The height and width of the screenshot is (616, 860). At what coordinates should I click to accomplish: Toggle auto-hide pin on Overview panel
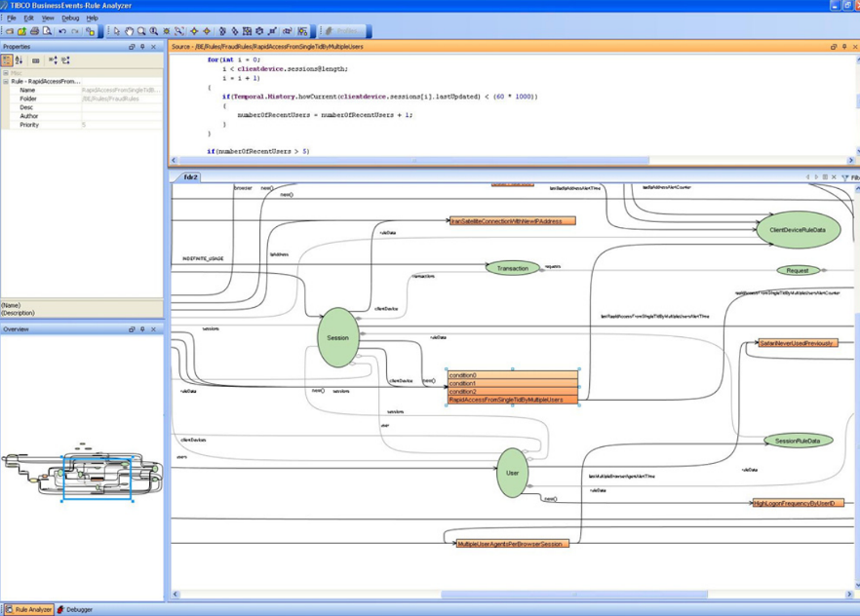(142, 329)
